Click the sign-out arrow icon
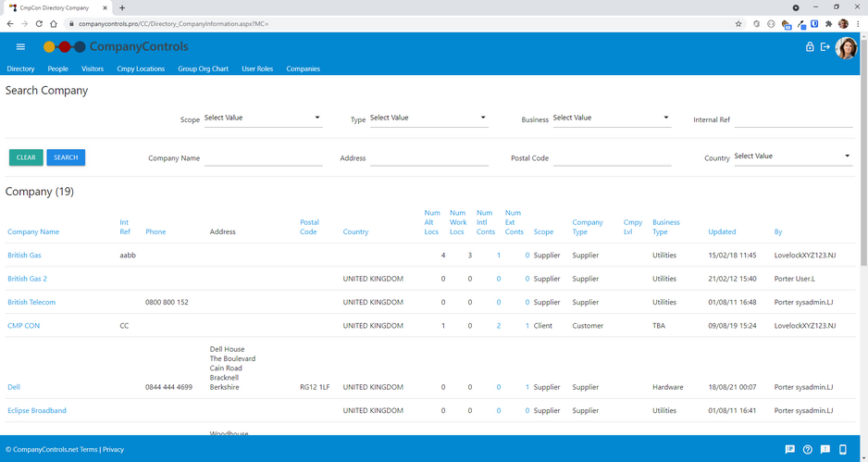 825,47
